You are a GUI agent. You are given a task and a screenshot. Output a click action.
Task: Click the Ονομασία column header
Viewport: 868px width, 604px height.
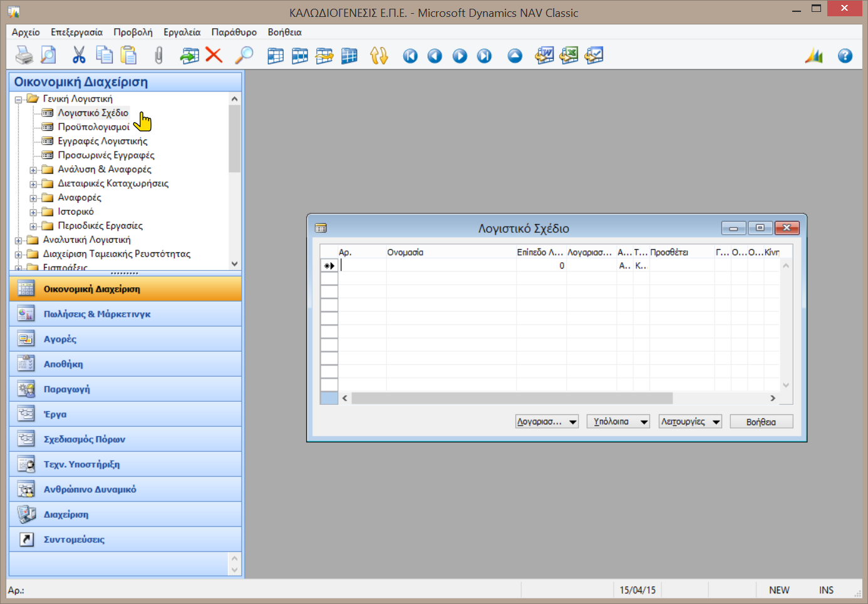coord(451,252)
